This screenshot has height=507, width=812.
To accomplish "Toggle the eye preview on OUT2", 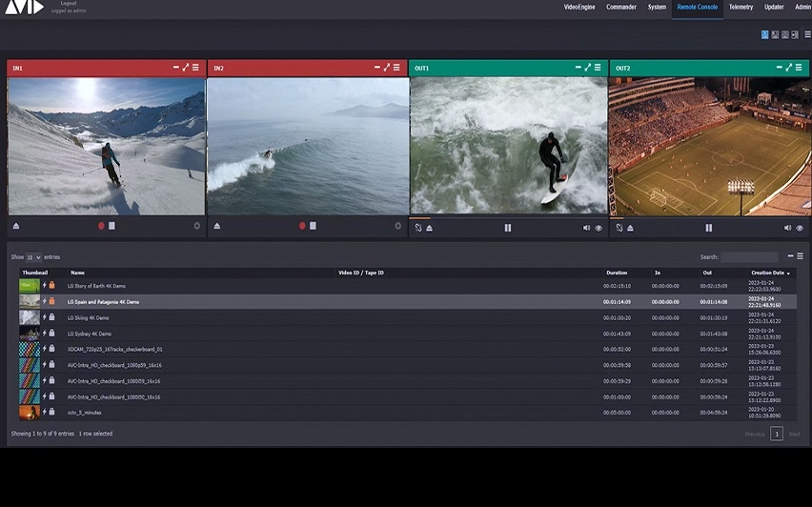I will pyautogui.click(x=800, y=228).
